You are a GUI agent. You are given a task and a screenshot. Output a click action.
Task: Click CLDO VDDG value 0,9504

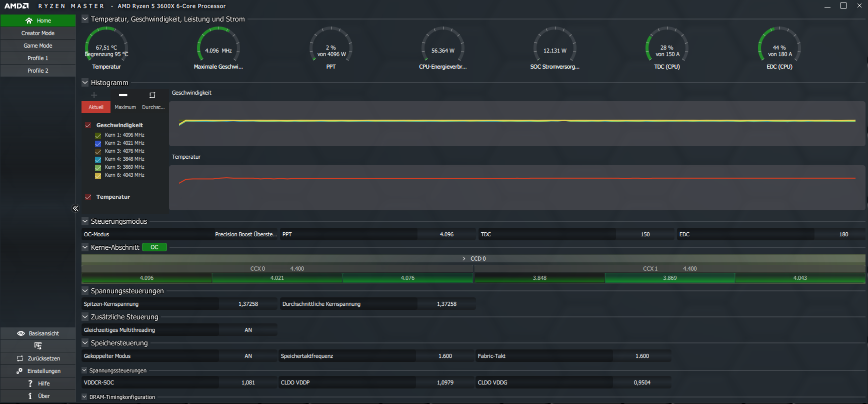click(x=642, y=382)
